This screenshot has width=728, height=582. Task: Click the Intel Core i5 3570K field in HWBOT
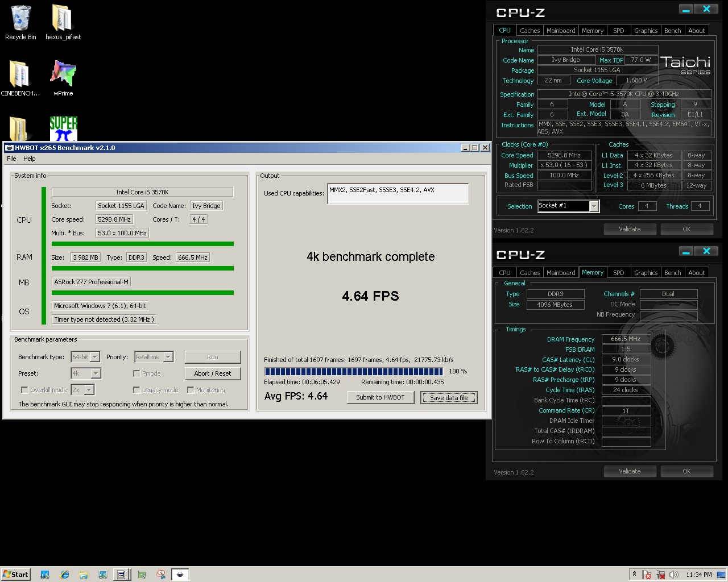(x=142, y=192)
